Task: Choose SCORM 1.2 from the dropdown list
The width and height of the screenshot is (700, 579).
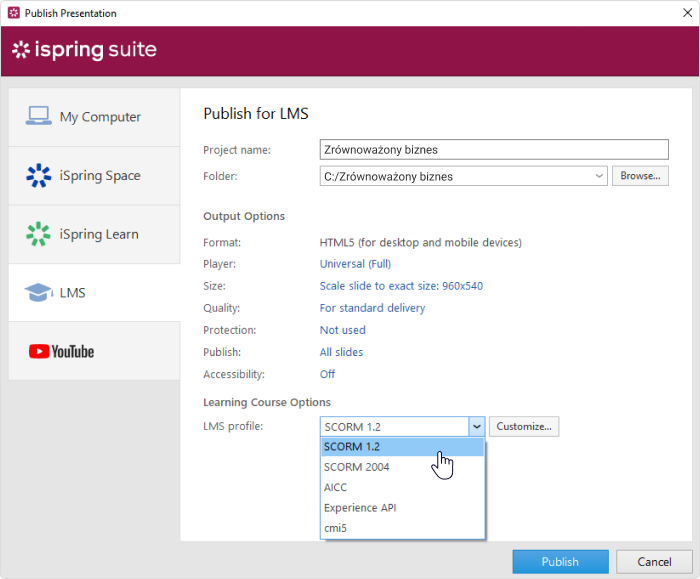Action: pyautogui.click(x=402, y=447)
